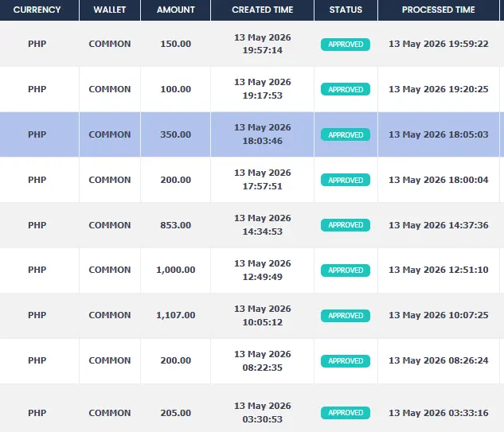Image resolution: width=504 pixels, height=432 pixels.
Task: Select amount 200.00 in the 08:22:35 row
Action: click(176, 360)
